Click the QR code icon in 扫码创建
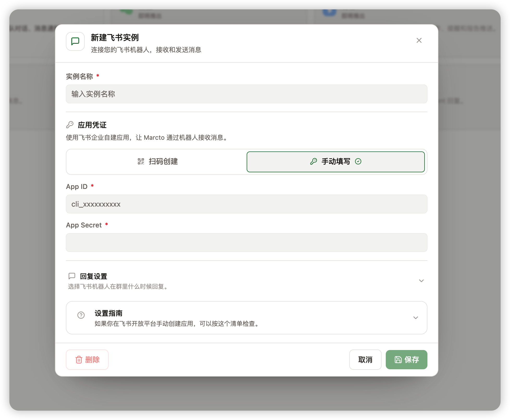Screen dimensions: 510x420 tap(141, 162)
